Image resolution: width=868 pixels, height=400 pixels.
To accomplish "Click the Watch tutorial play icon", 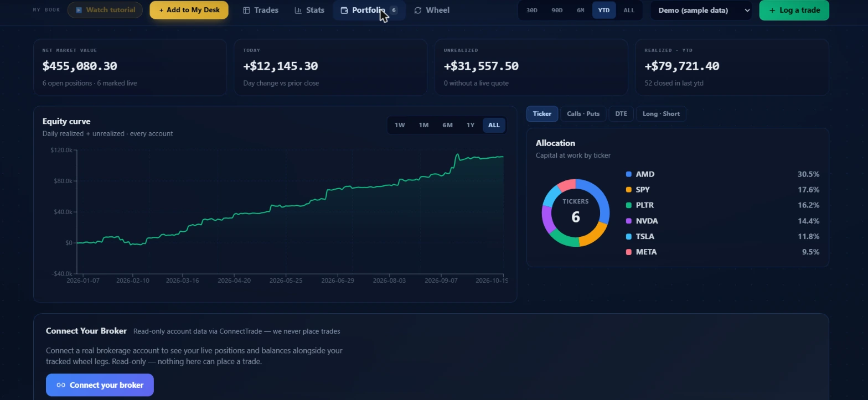I will [x=79, y=10].
